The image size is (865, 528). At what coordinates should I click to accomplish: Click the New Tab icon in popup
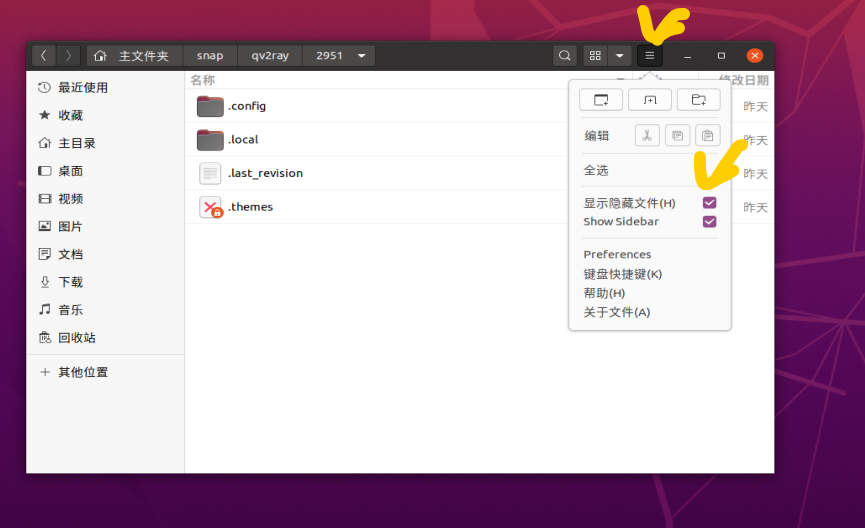(650, 100)
